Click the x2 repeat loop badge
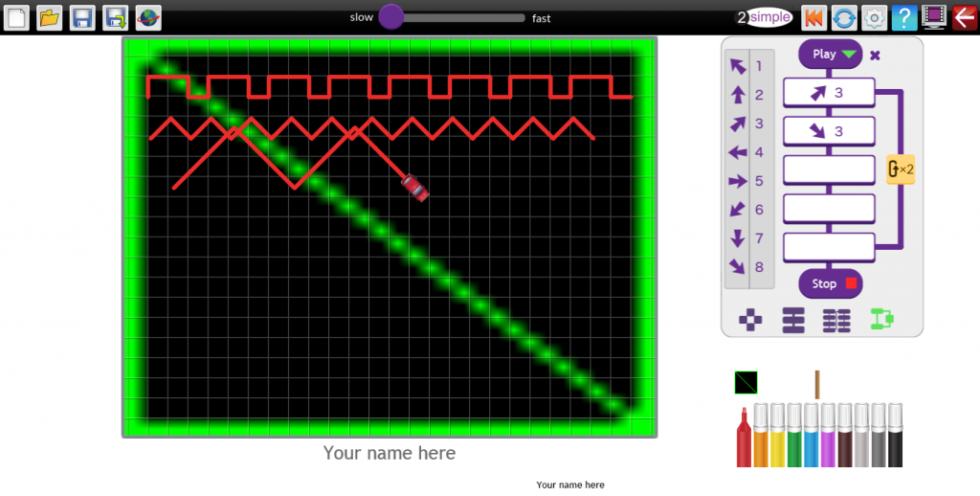This screenshot has width=980, height=496. (901, 169)
